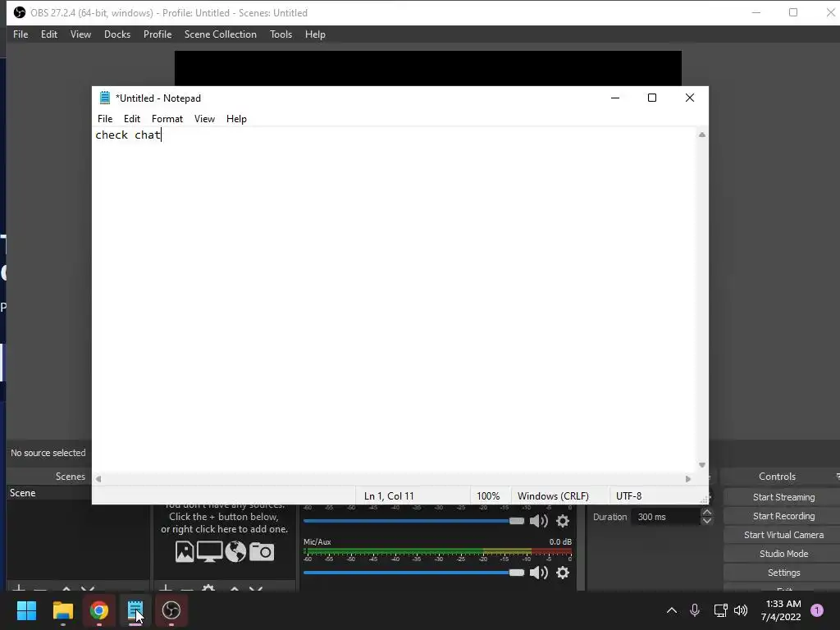840x630 pixels.
Task: Click the '100%' zoom status text
Action: [488, 496]
